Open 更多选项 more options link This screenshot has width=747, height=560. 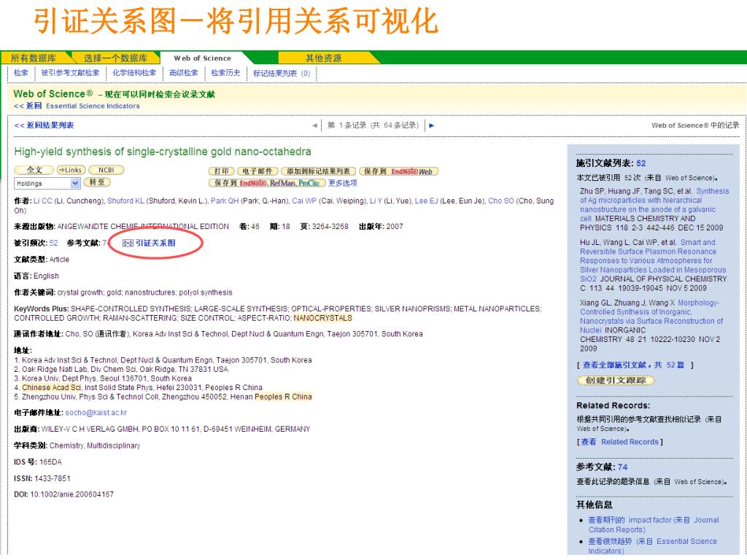343,183
